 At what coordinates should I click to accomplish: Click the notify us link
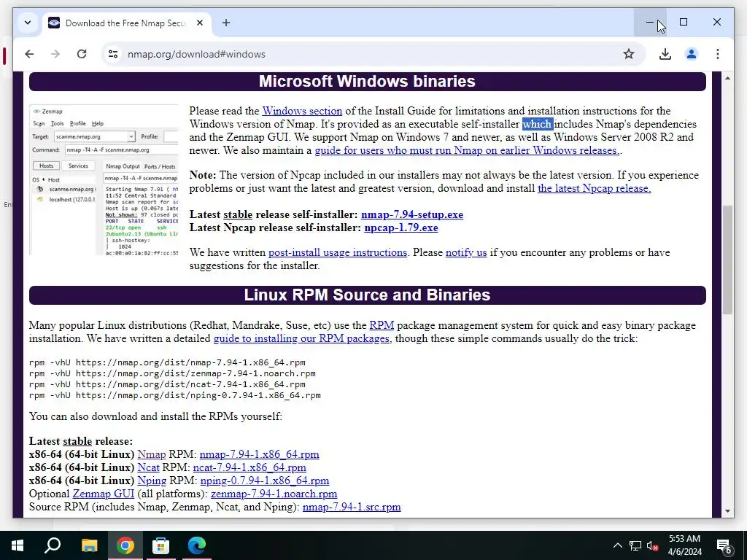(466, 253)
